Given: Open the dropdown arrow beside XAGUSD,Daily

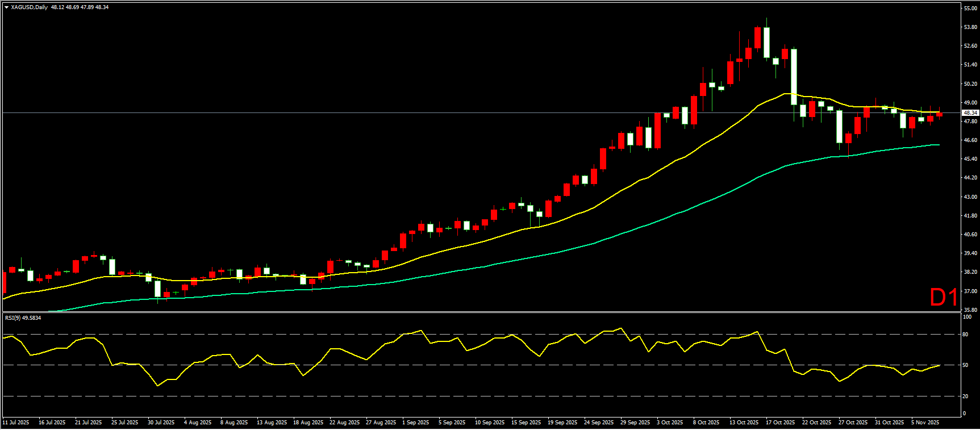Looking at the screenshot, I should [x=6, y=7].
